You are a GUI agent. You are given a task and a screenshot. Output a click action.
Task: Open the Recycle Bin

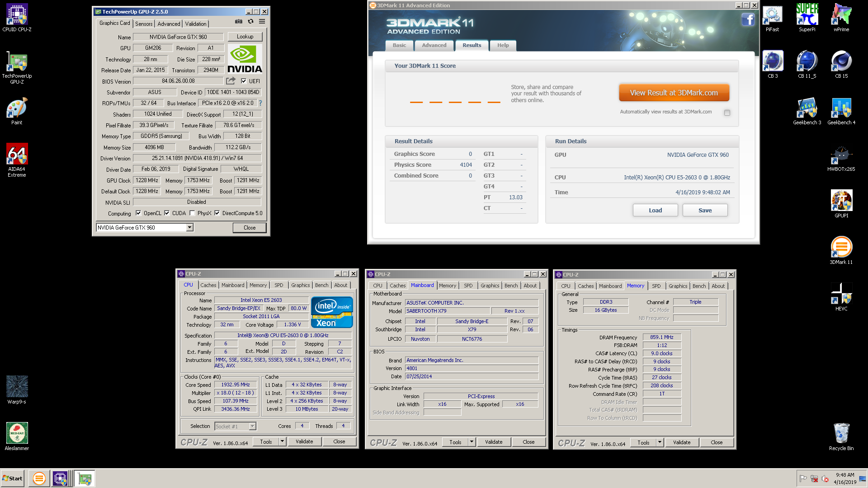841,436
